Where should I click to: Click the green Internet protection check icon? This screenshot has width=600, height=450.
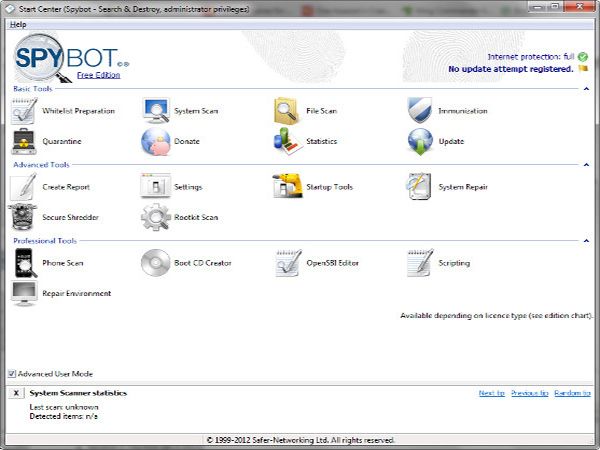tap(582, 57)
